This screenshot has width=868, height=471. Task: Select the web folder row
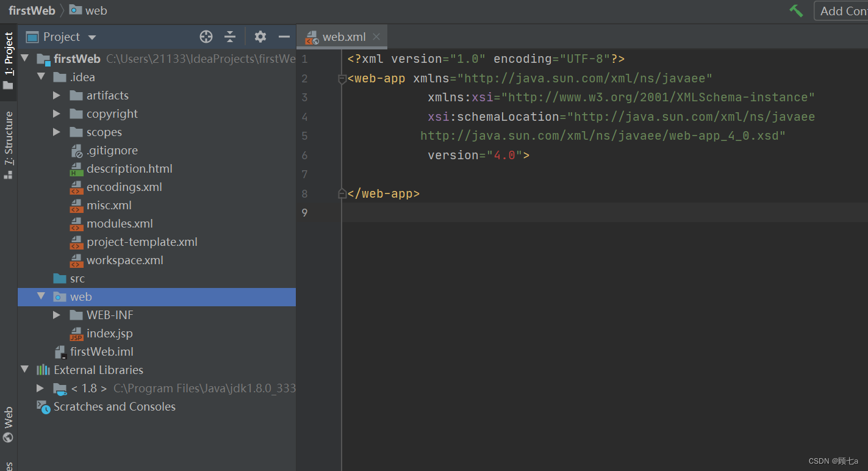(157, 297)
